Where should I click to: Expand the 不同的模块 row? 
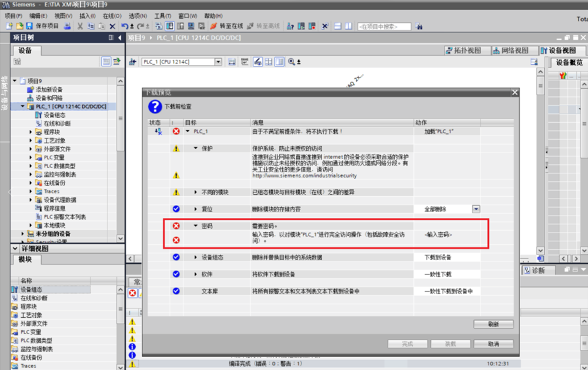coord(196,192)
